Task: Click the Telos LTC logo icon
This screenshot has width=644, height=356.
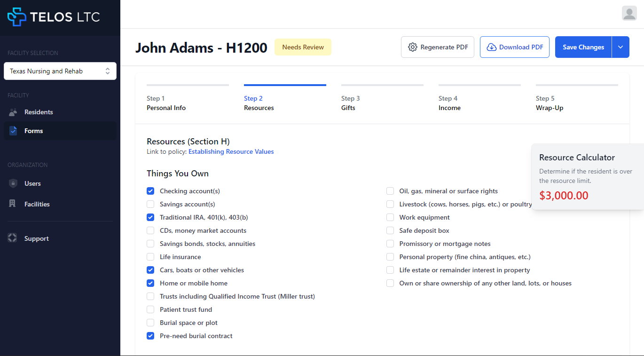Action: 17,17
